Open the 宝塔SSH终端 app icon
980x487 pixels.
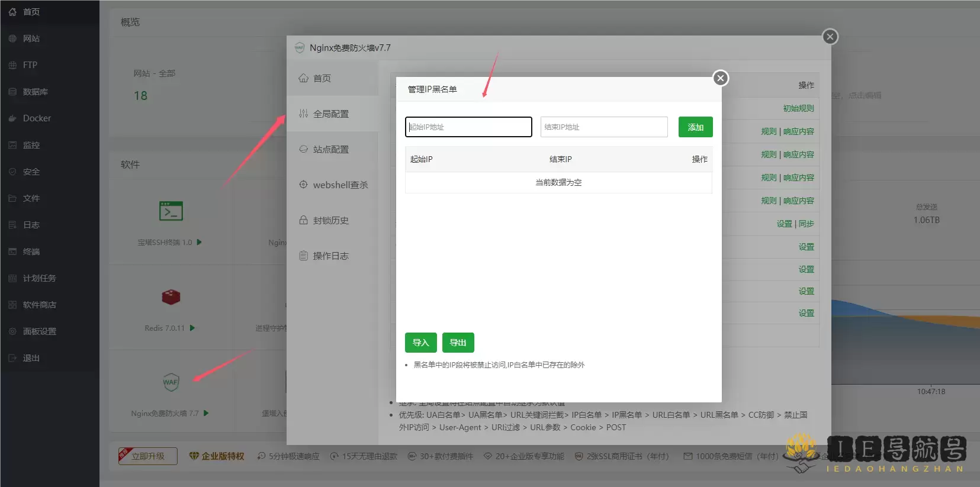tap(171, 211)
